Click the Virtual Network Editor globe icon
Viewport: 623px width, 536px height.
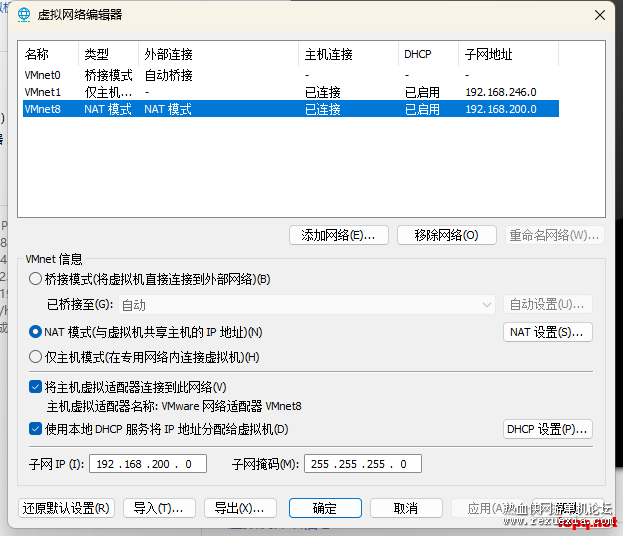[x=24, y=15]
